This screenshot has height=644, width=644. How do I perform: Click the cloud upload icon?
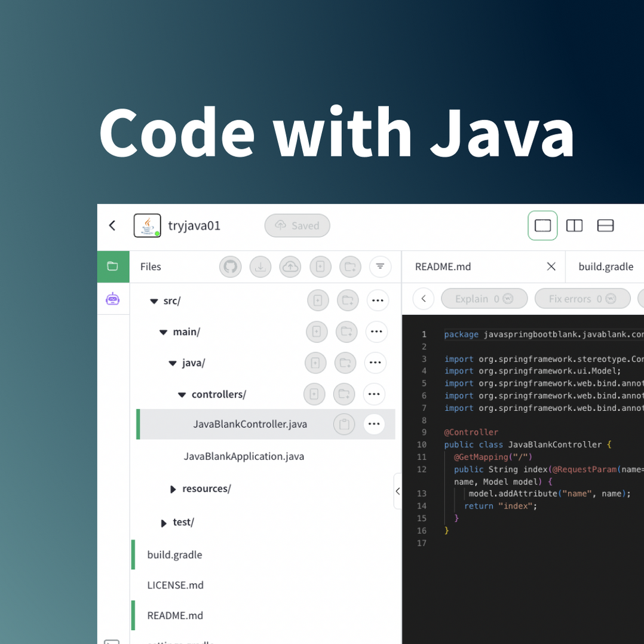(x=290, y=266)
